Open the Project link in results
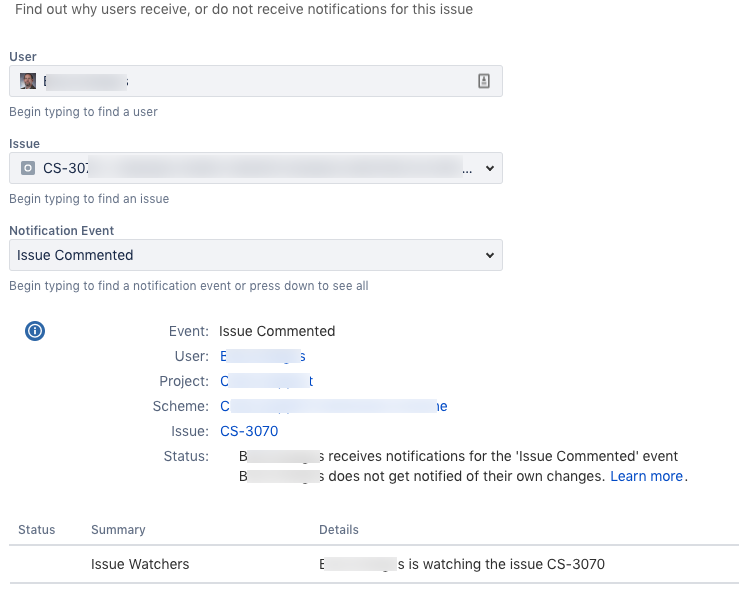The image size is (739, 598). [266, 381]
